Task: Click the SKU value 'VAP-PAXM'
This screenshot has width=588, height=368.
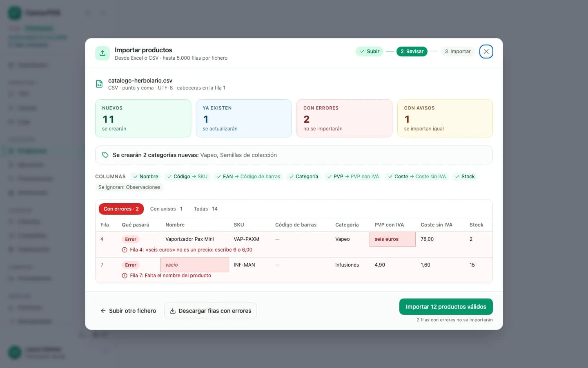Action: coord(246,239)
